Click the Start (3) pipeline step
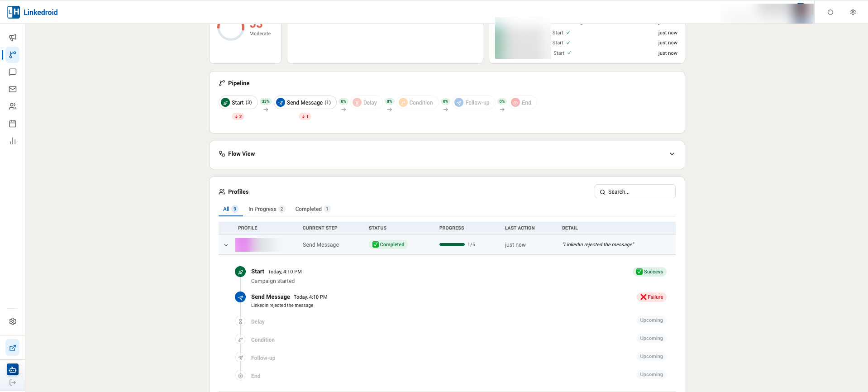The width and height of the screenshot is (868, 392). pyautogui.click(x=238, y=103)
